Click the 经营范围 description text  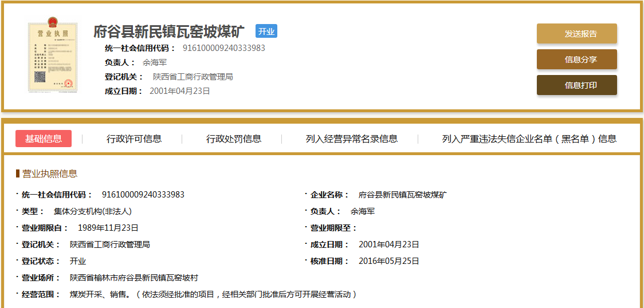coord(213,294)
